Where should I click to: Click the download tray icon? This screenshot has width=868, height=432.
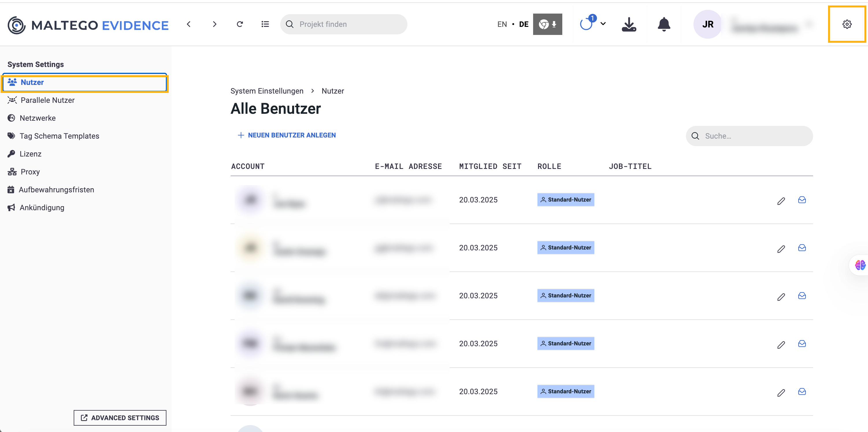[628, 24]
